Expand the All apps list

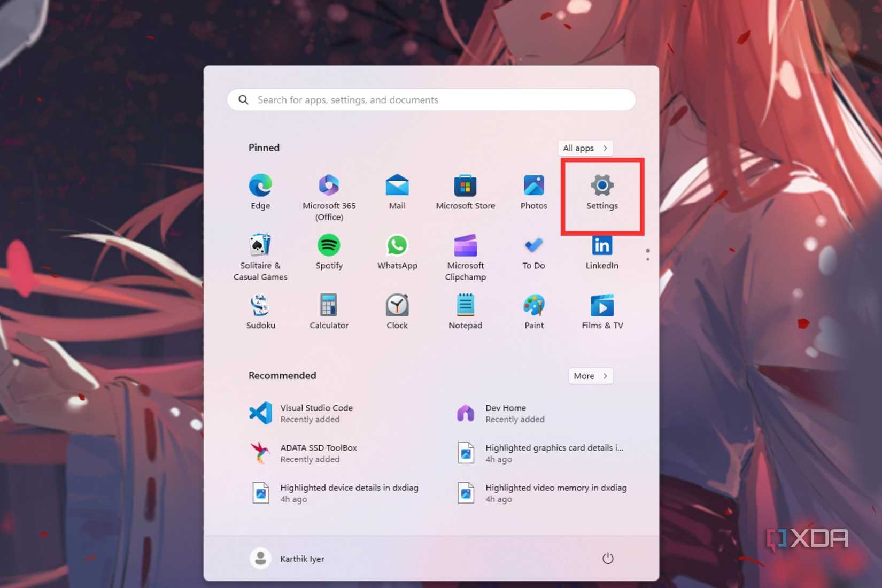(585, 148)
